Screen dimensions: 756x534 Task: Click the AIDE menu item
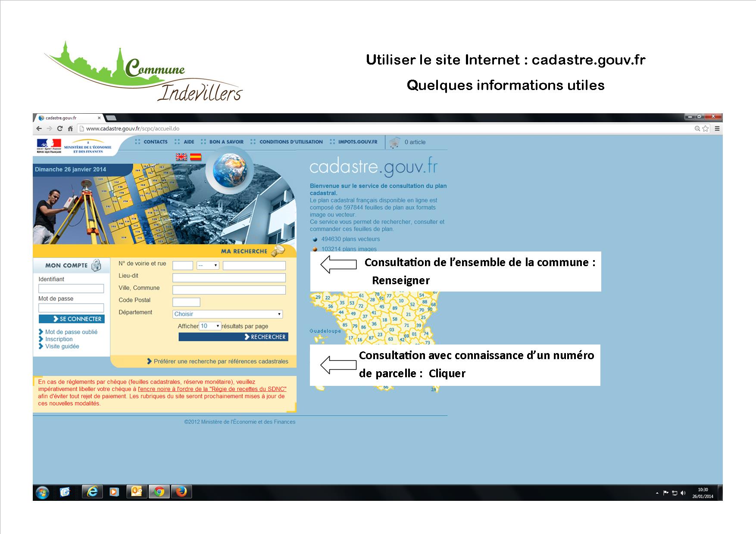click(x=189, y=142)
